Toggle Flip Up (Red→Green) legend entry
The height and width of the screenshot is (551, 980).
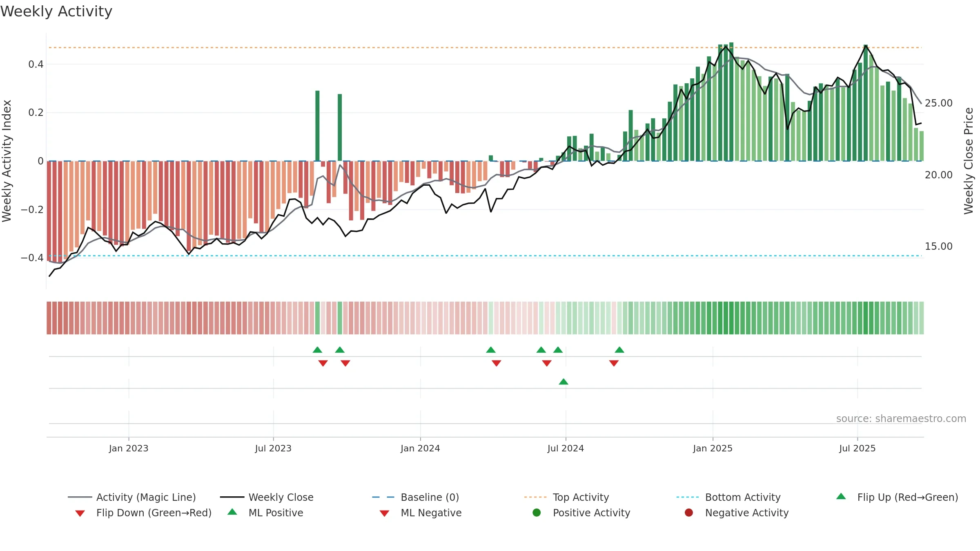(x=897, y=497)
